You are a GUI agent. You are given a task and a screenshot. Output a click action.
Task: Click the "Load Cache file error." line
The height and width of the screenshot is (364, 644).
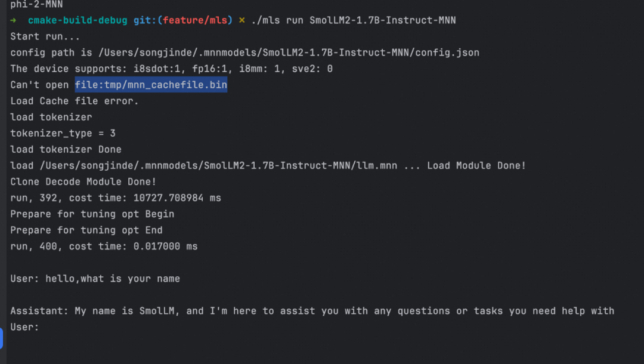75,101
